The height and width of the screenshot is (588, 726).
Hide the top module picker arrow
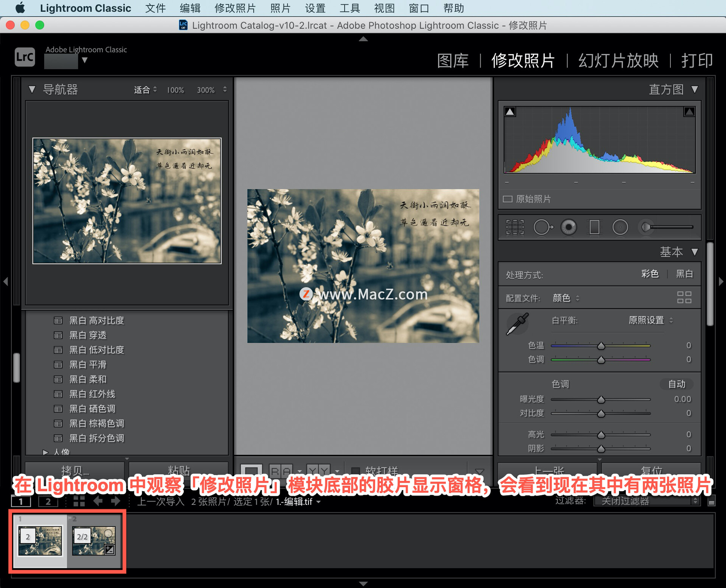363,39
